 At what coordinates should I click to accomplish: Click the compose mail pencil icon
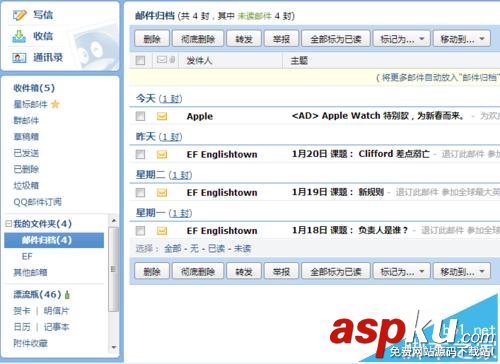click(x=19, y=15)
